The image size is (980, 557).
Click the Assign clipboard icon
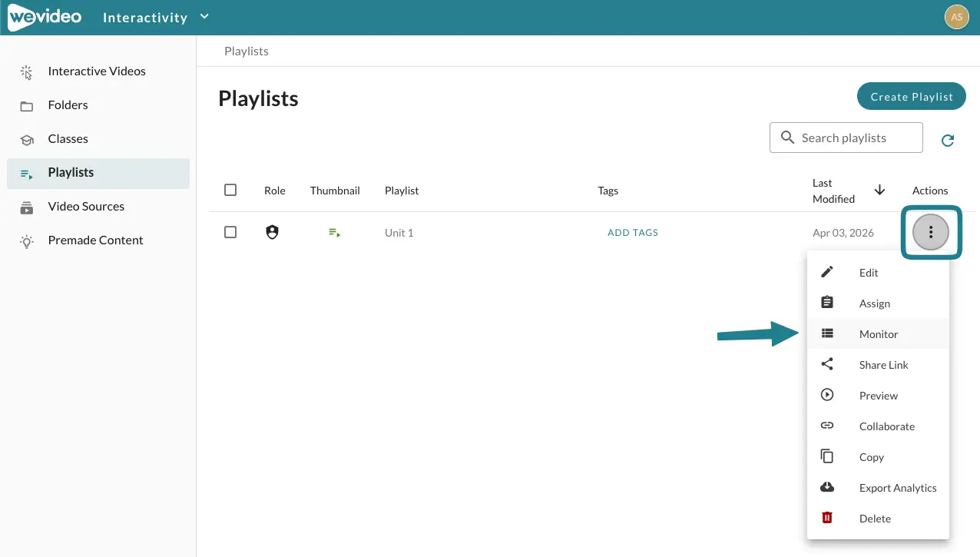click(x=827, y=303)
